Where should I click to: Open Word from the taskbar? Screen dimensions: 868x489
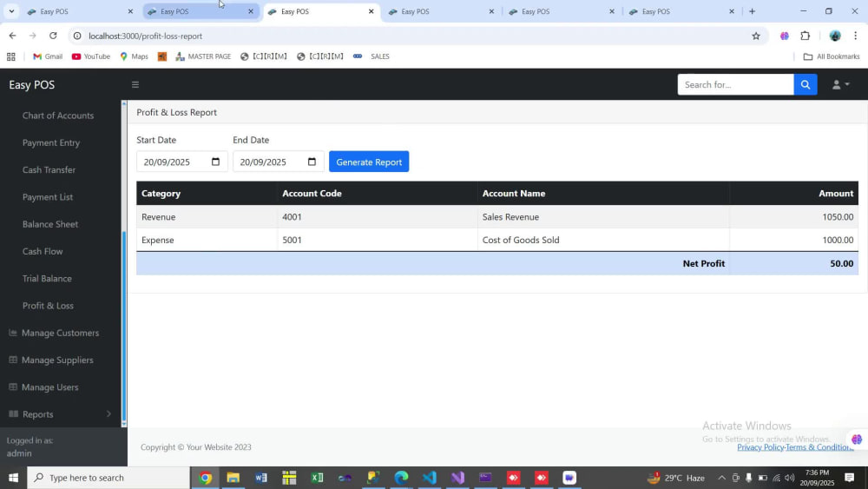click(261, 478)
